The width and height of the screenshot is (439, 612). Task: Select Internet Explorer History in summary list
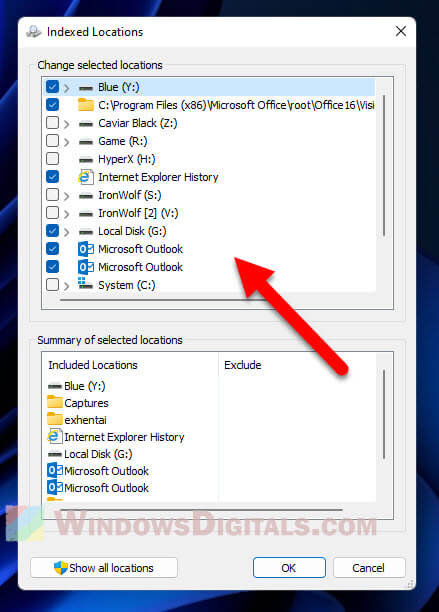[x=124, y=437]
